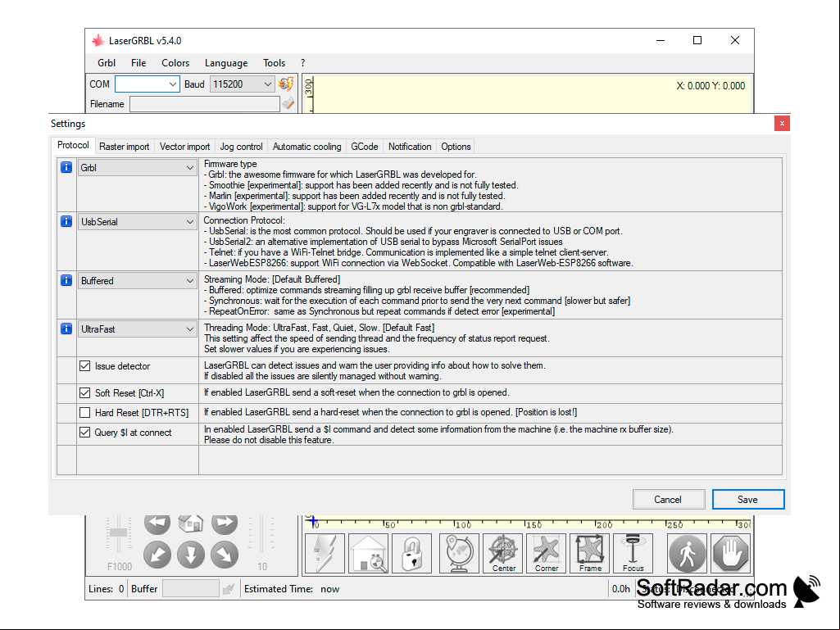This screenshot has height=630, width=840.
Task: Switch to the Options tab
Action: 456,147
